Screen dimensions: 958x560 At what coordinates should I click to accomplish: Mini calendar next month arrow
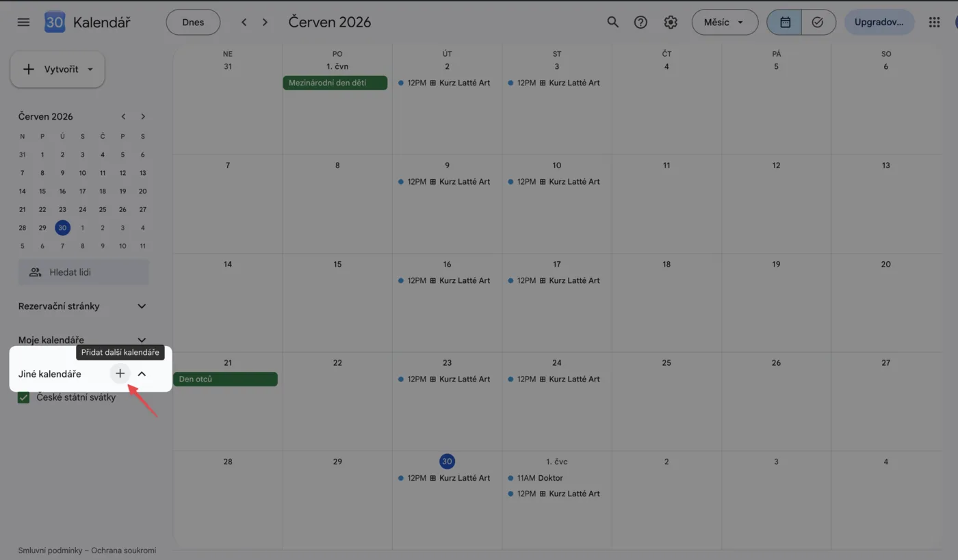click(x=143, y=116)
